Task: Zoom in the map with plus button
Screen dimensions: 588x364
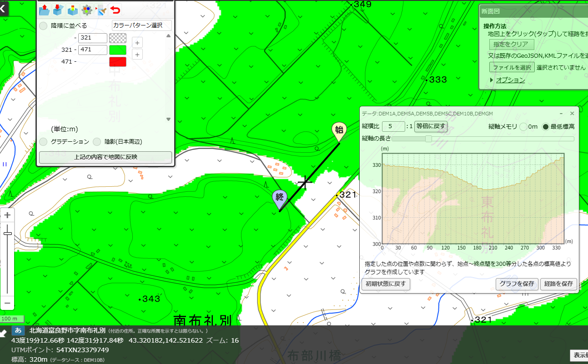Action: pos(7,215)
